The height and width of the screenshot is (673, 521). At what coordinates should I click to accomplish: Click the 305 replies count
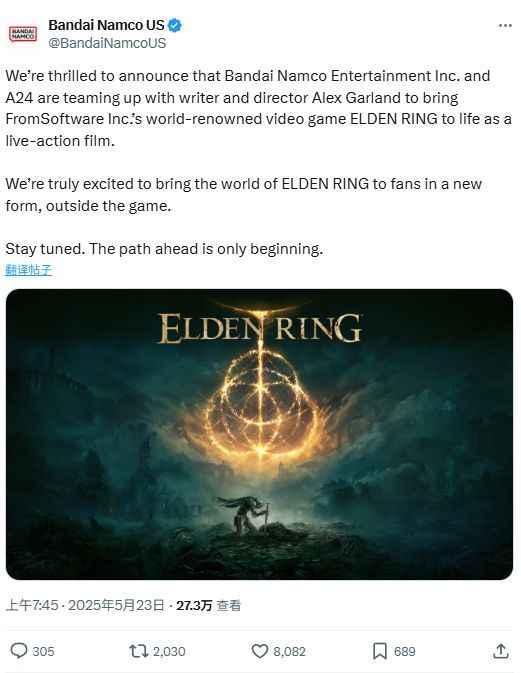(x=43, y=652)
